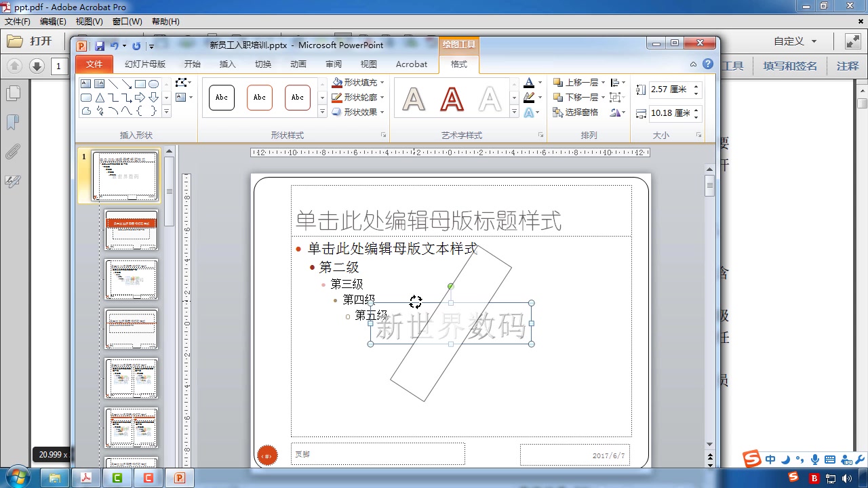Click the Save icon in PowerPoint Quick Access Toolbar
Image resolution: width=868 pixels, height=488 pixels.
point(100,45)
